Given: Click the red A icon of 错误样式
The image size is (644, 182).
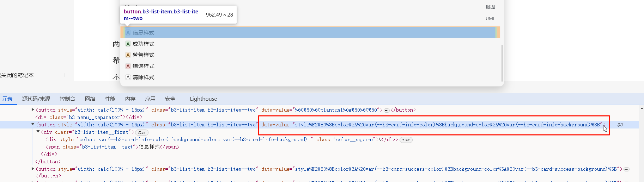Looking at the screenshot, I should click(x=128, y=66).
